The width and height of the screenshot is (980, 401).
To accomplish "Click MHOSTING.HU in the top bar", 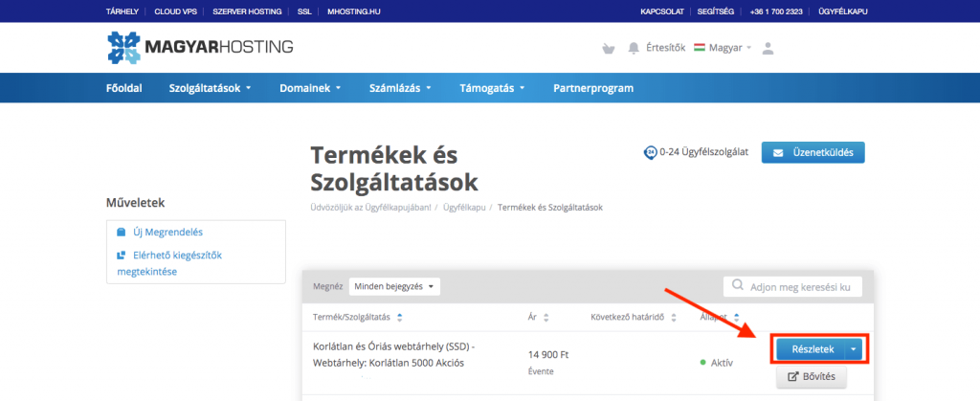I will point(353,11).
